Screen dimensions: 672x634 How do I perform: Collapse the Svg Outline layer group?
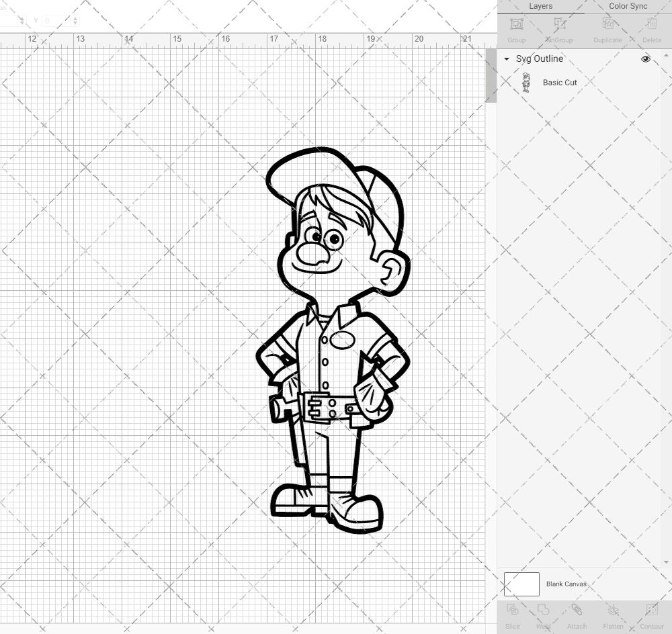(506, 59)
